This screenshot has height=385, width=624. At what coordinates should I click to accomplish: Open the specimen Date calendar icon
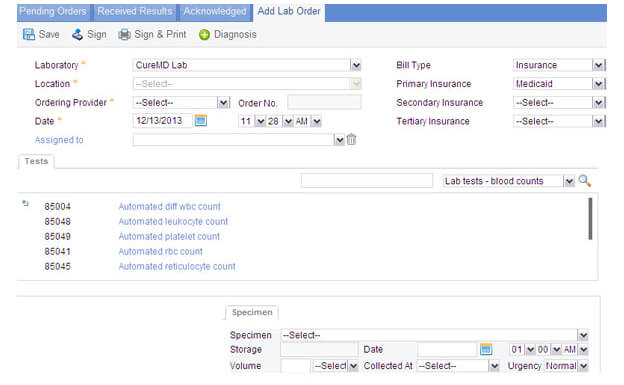pyautogui.click(x=486, y=349)
